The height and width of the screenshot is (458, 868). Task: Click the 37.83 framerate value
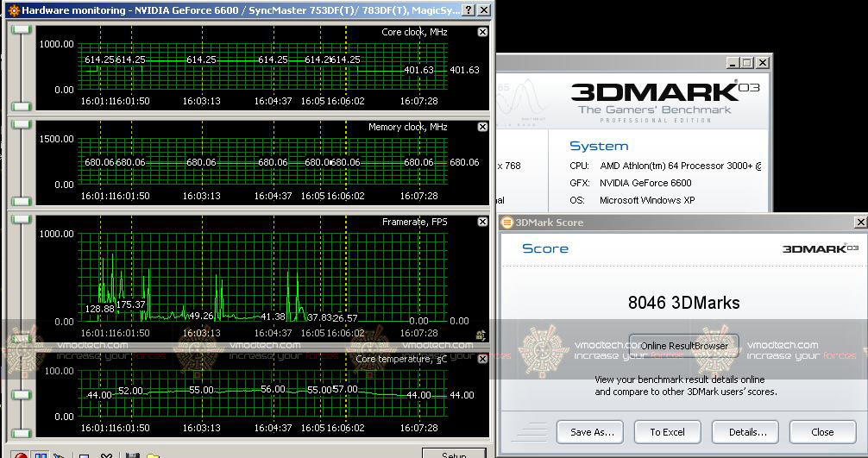tap(319, 317)
